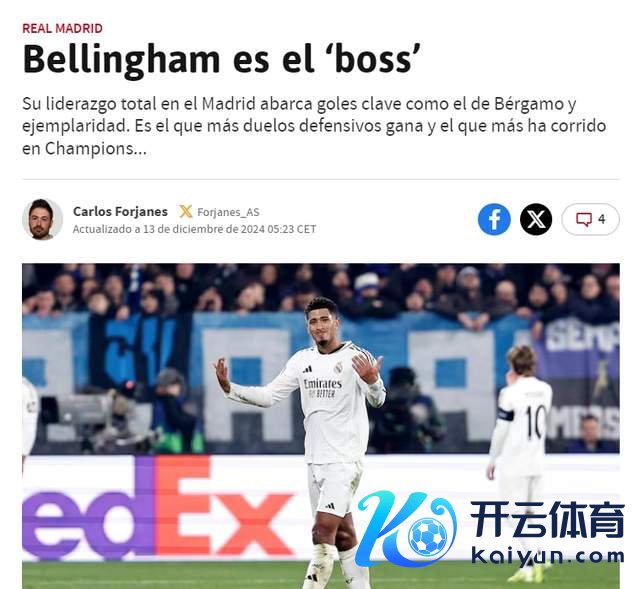
Task: Click the Emirates sponsor text on jersey
Action: click(322, 384)
